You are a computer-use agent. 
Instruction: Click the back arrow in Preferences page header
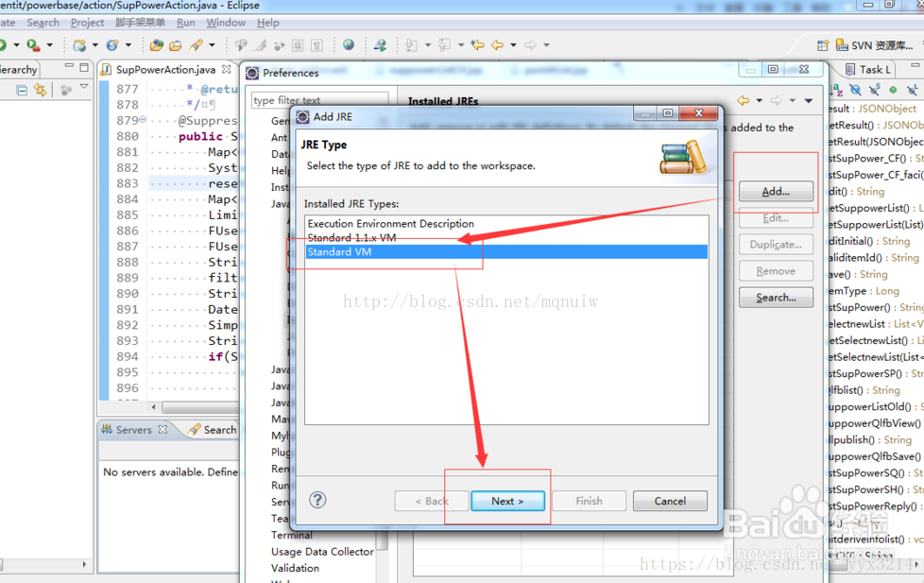[x=744, y=100]
